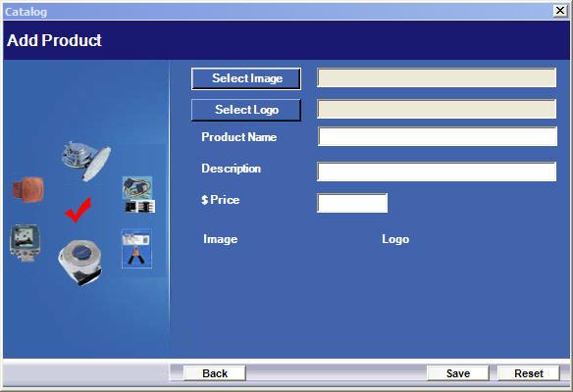Click the red checkmark icon
This screenshot has width=573, height=392.
(78, 210)
